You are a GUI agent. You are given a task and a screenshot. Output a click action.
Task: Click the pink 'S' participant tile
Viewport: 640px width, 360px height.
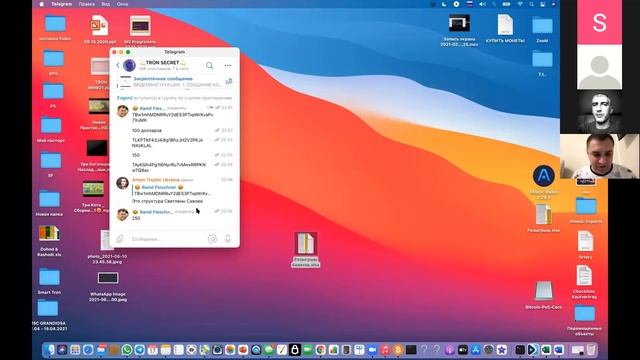(x=599, y=22)
